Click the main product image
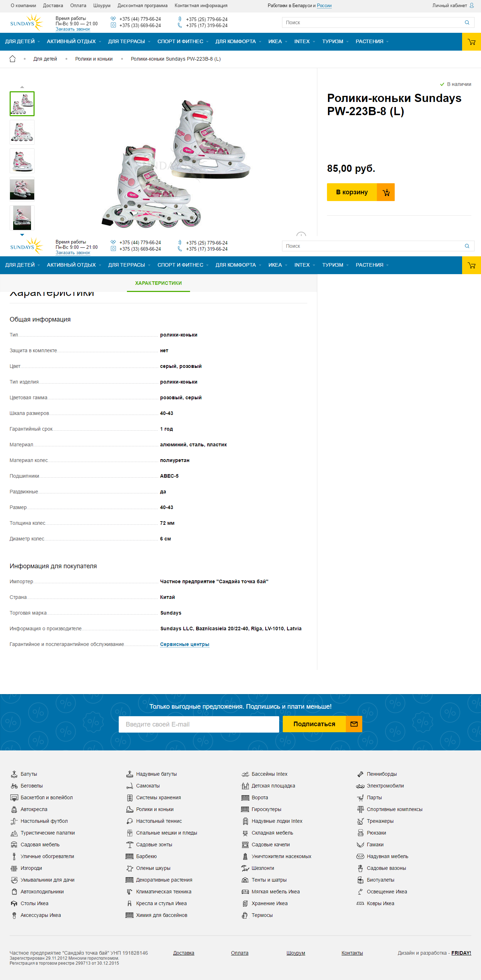481x980 pixels. (176, 164)
